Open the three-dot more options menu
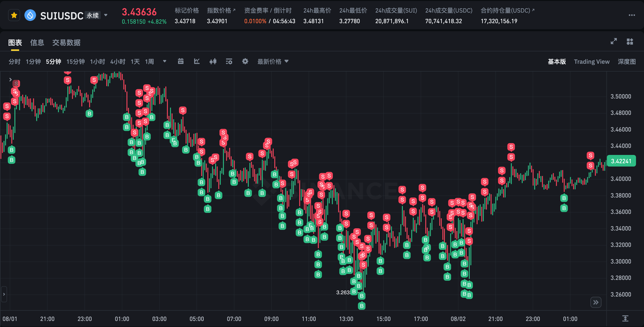The height and width of the screenshot is (327, 644). tap(632, 15)
